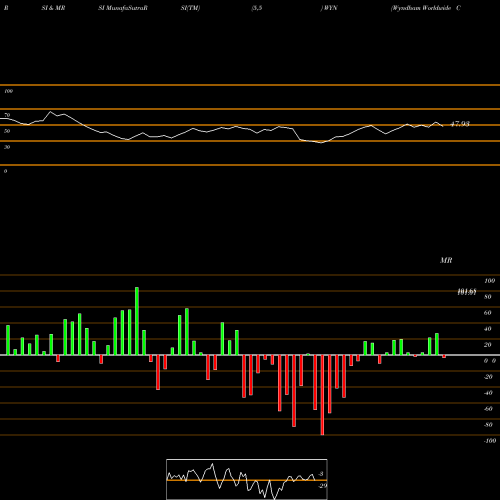The width and height of the screenshot is (500, 500).
Task: Click the MR axis label -100
Action: pos(490,441)
